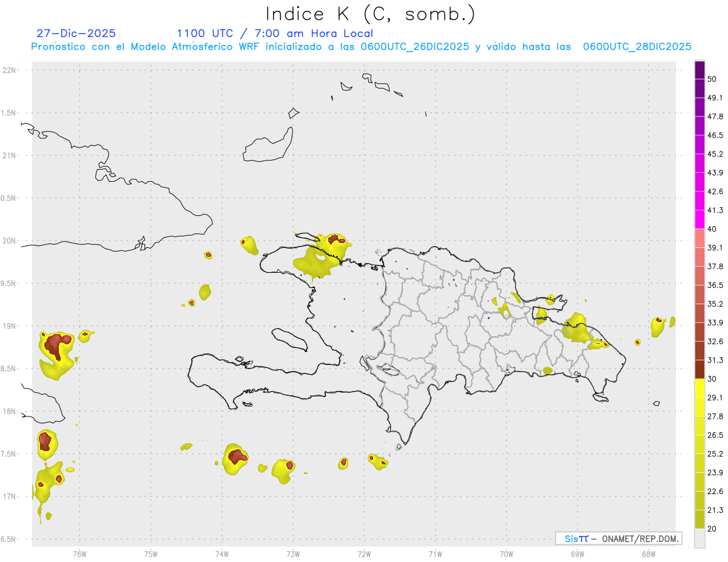The width and height of the screenshot is (728, 562).
Task: Click the latitude label "21N"
Action: point(10,156)
